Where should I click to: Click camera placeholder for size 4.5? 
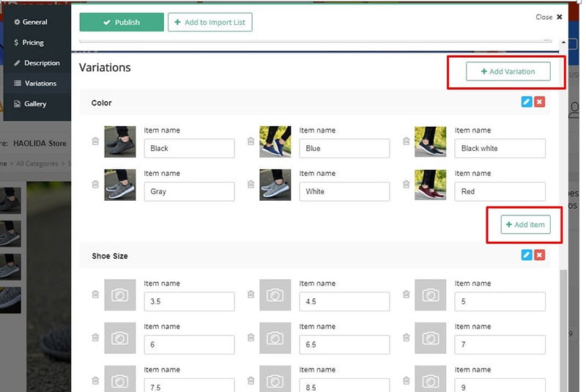pyautogui.click(x=275, y=295)
